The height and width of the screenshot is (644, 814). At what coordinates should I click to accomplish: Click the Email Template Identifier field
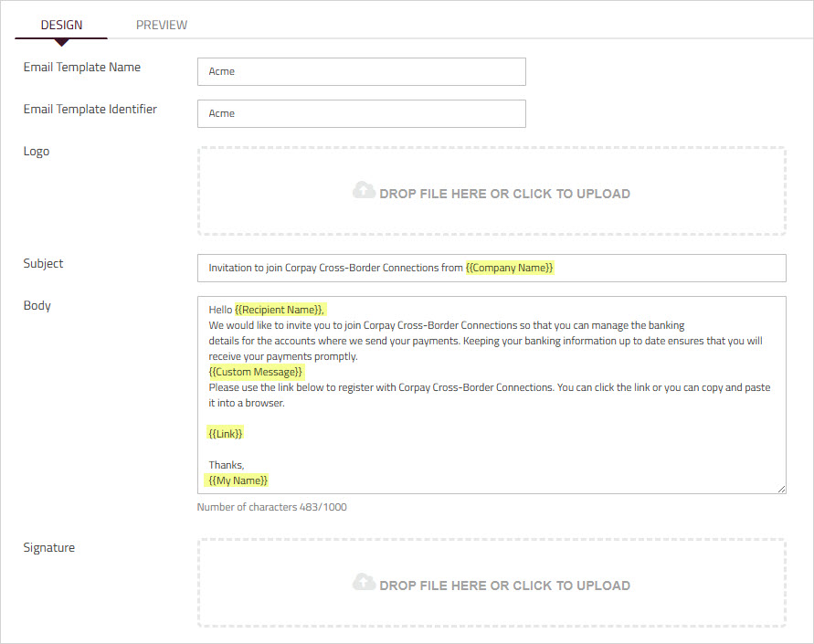[x=361, y=113]
